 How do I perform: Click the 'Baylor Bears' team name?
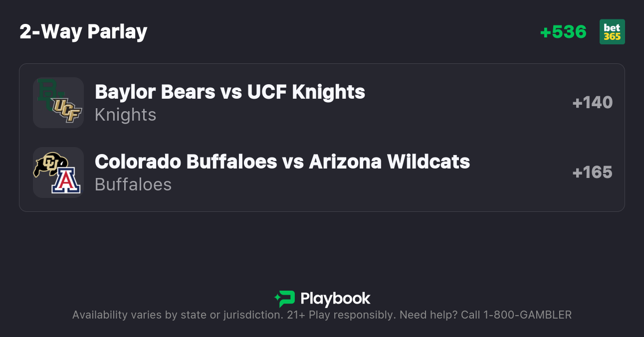pyautogui.click(x=155, y=92)
